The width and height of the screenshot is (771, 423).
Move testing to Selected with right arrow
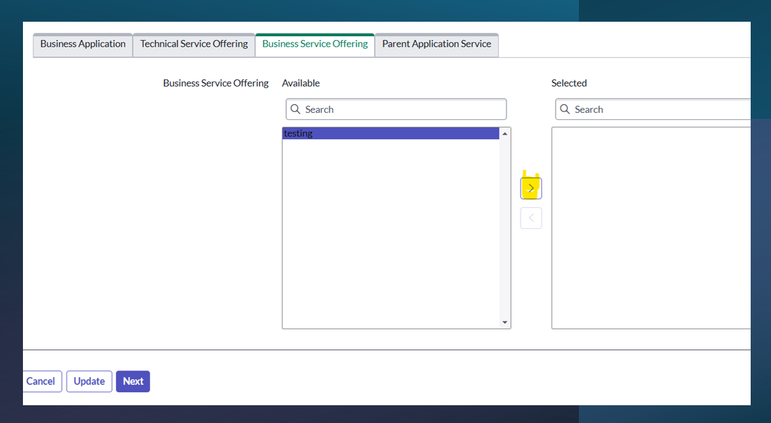click(531, 188)
